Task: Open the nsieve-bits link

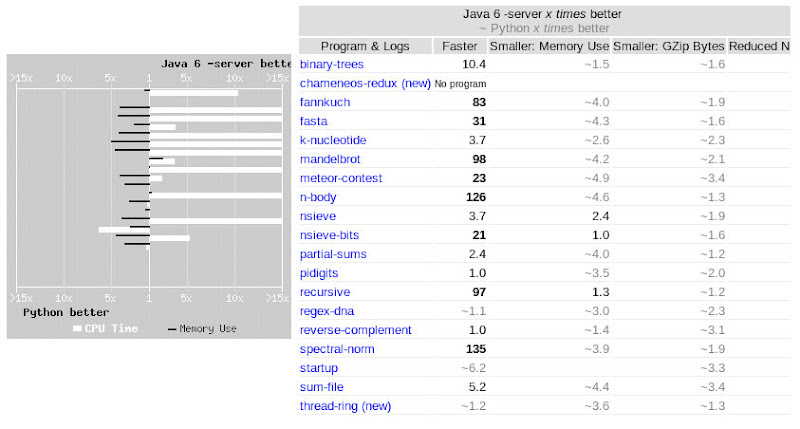Action: pos(330,235)
